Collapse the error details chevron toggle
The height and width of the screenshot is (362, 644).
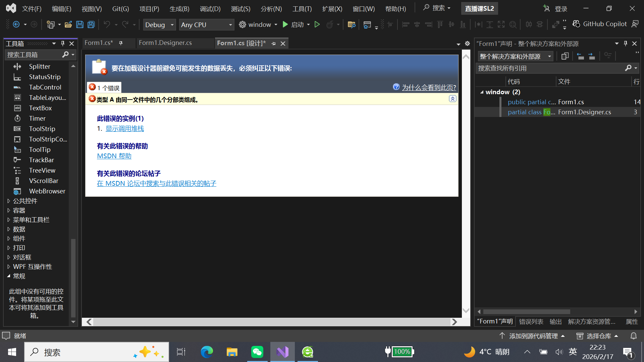pos(452,99)
